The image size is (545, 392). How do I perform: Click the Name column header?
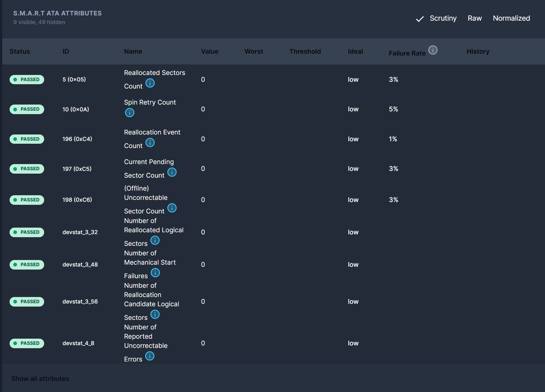click(133, 52)
